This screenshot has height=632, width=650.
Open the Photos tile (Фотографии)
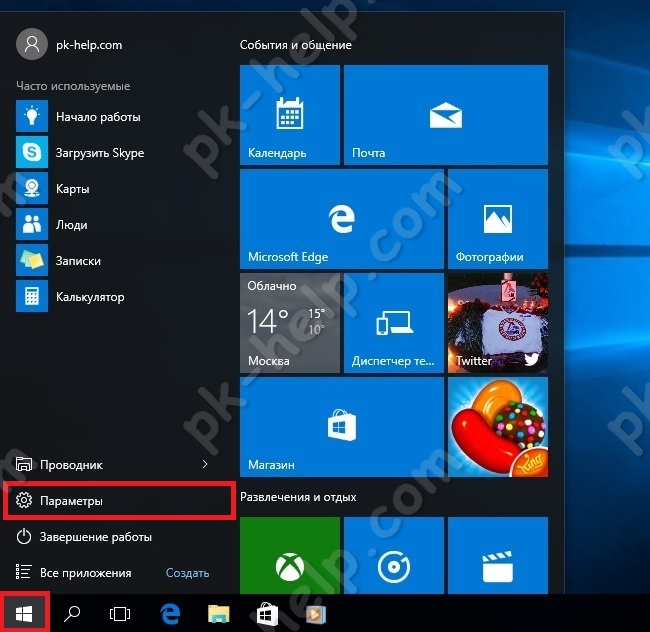pyautogui.click(x=497, y=219)
